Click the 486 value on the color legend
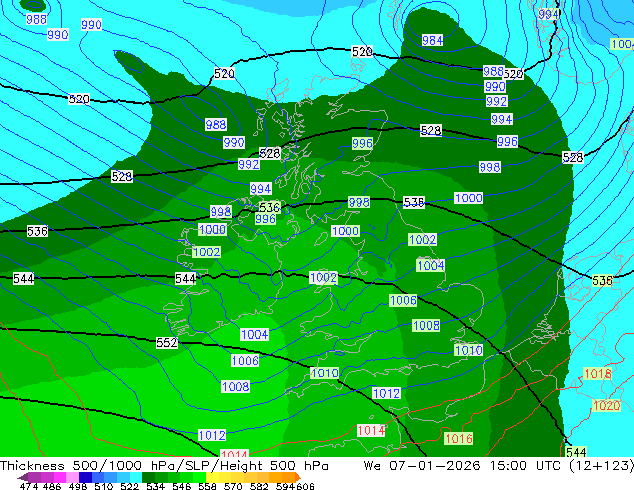The image size is (634, 490). (52, 486)
